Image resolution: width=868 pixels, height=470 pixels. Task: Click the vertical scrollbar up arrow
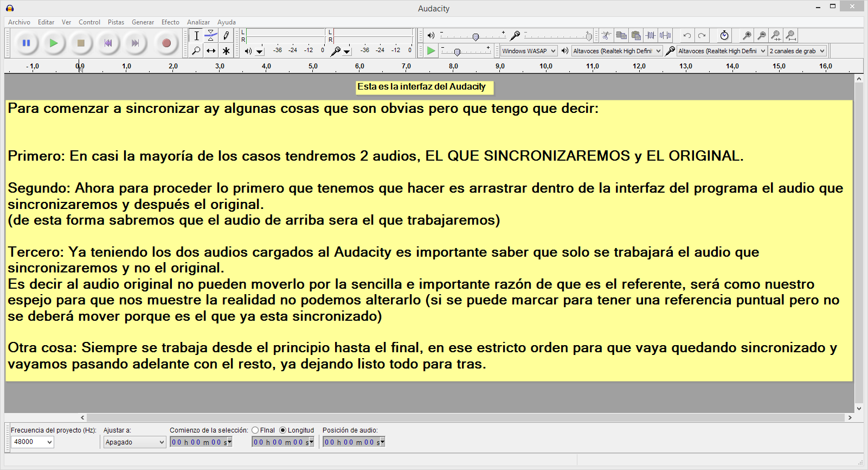pyautogui.click(x=859, y=79)
